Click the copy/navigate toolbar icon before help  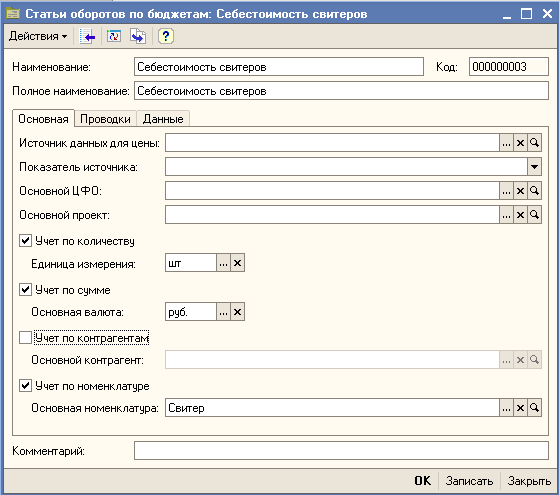138,36
